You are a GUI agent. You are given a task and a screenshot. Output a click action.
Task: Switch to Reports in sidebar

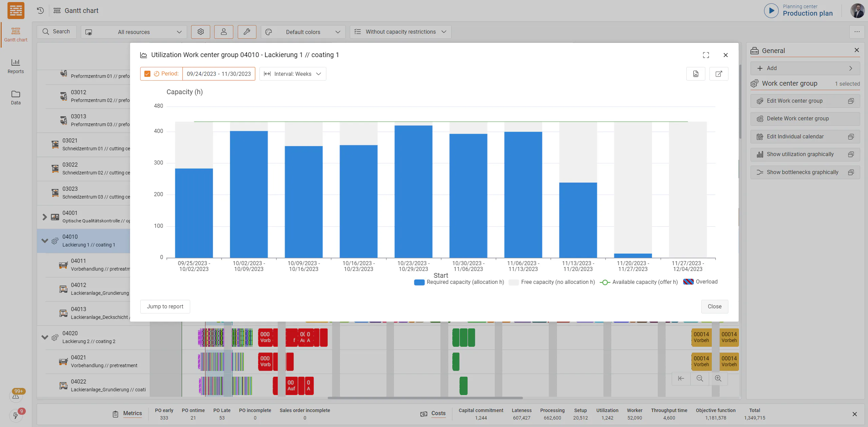click(16, 66)
